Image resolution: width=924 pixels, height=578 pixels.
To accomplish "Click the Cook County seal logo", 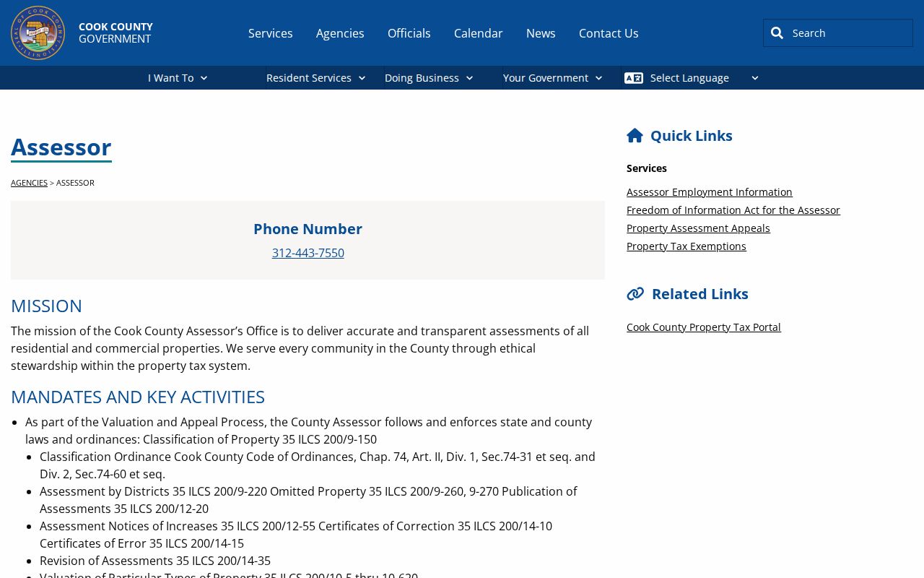I will [x=38, y=33].
